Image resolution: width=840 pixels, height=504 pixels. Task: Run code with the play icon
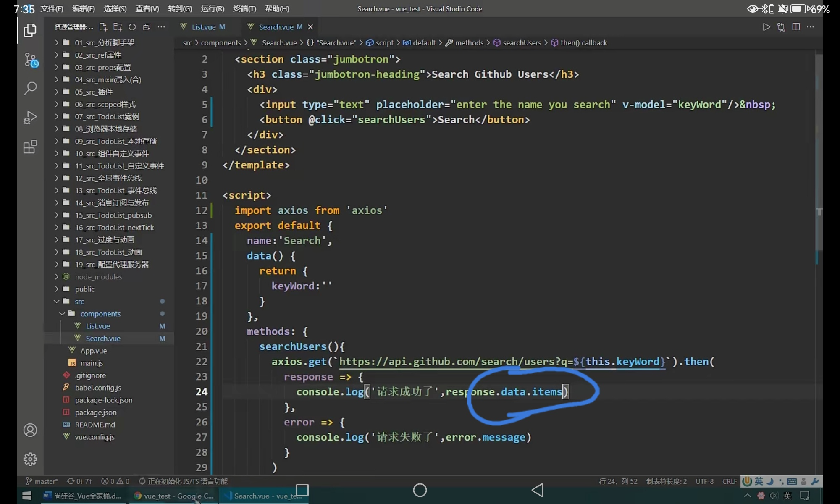point(766,27)
